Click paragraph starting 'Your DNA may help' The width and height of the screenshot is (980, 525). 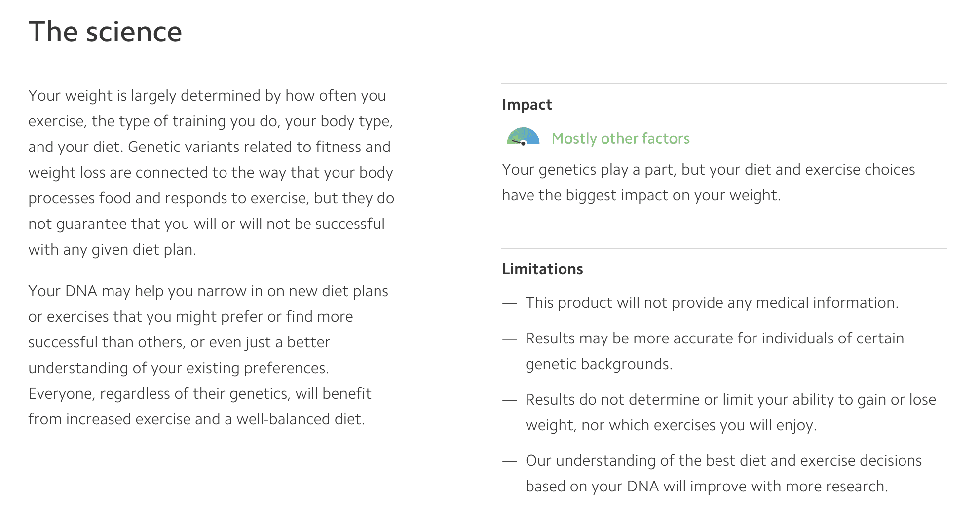208,355
